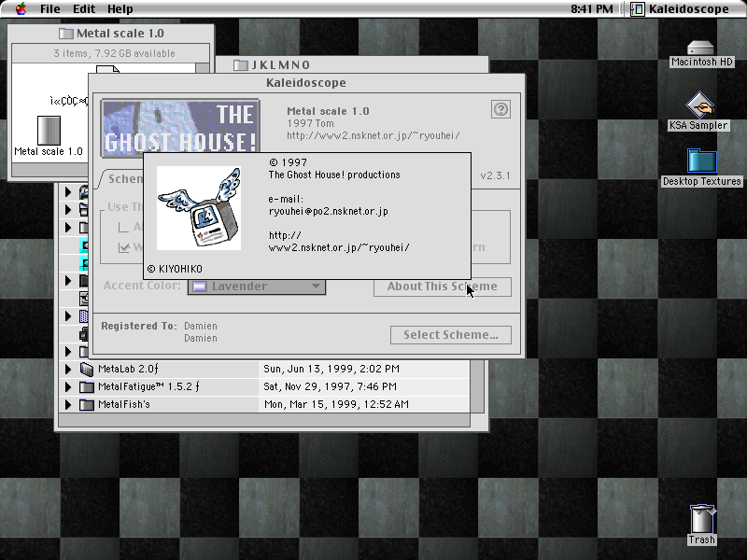Click the 8:41 PM menu bar clock

coord(592,9)
